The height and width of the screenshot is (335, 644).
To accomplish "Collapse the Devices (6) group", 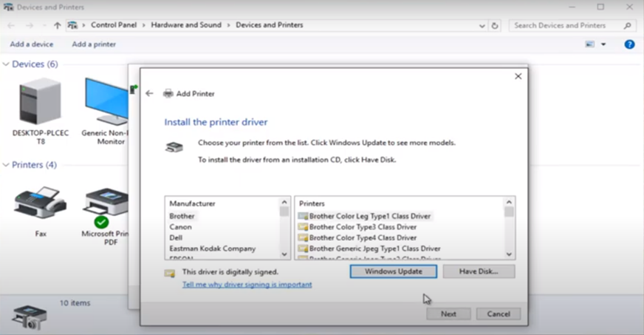I will tap(6, 64).
